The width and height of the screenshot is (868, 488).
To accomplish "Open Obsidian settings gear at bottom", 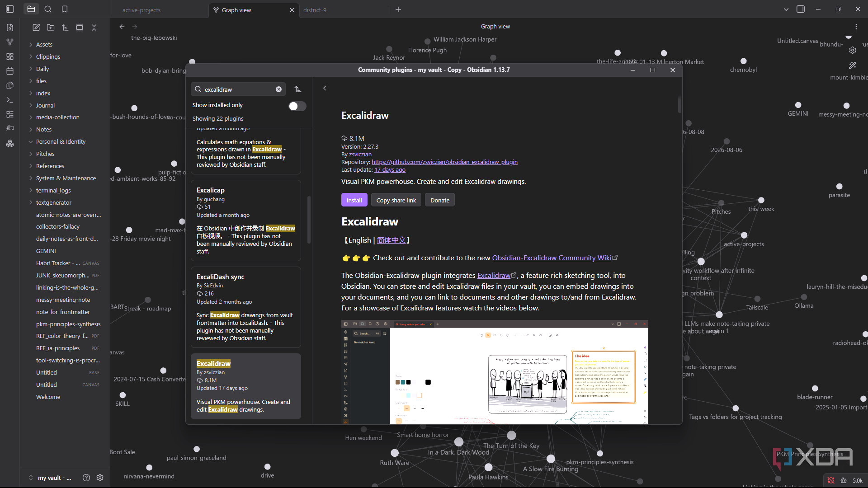I will point(100,478).
